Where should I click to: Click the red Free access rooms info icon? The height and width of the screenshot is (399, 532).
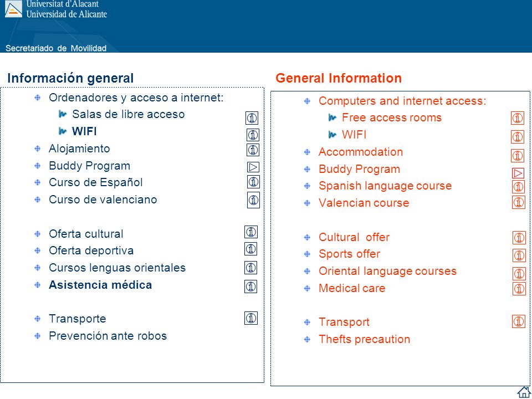point(518,118)
